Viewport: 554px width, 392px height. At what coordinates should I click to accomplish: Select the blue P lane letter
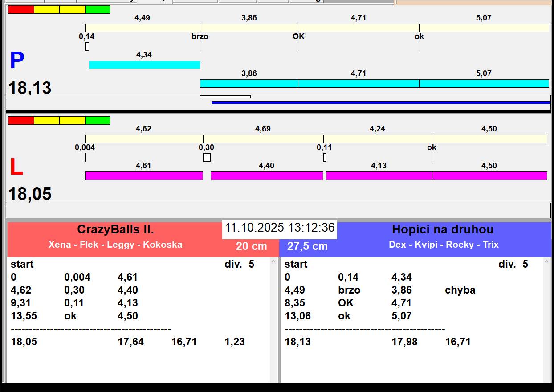point(17,61)
